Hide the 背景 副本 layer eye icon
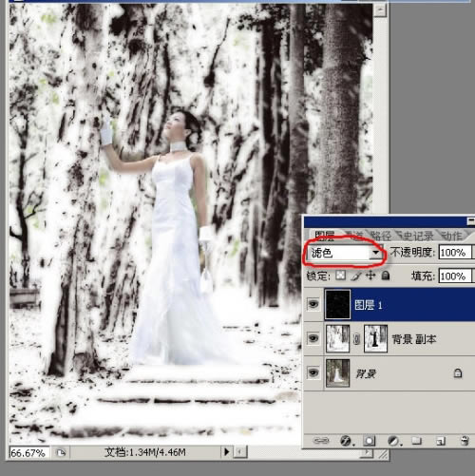This screenshot has width=475, height=476. (313, 338)
